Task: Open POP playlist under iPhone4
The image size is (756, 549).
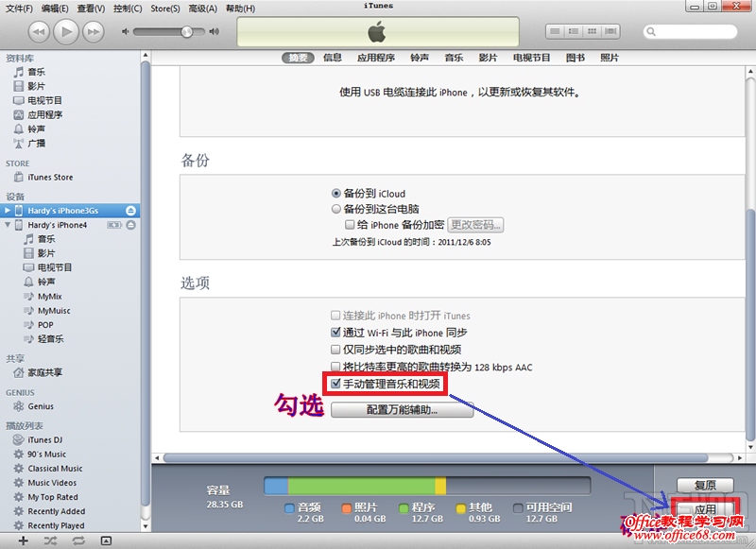Action: point(45,325)
